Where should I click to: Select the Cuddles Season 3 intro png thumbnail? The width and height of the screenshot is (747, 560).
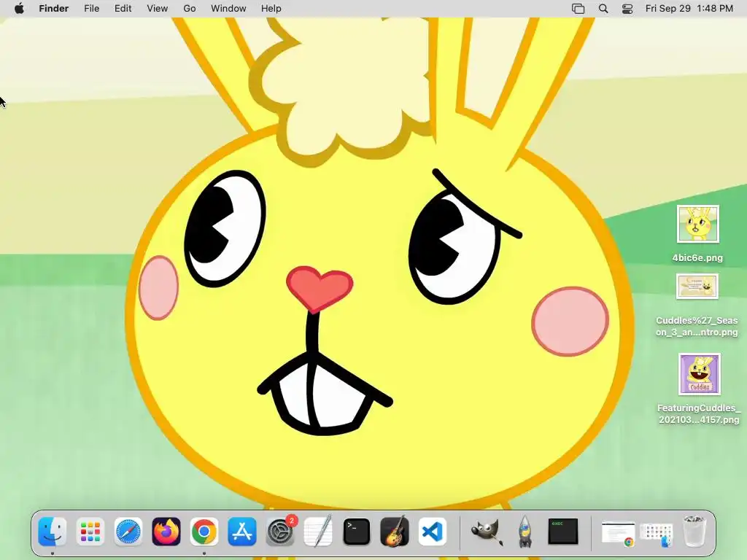tap(697, 286)
